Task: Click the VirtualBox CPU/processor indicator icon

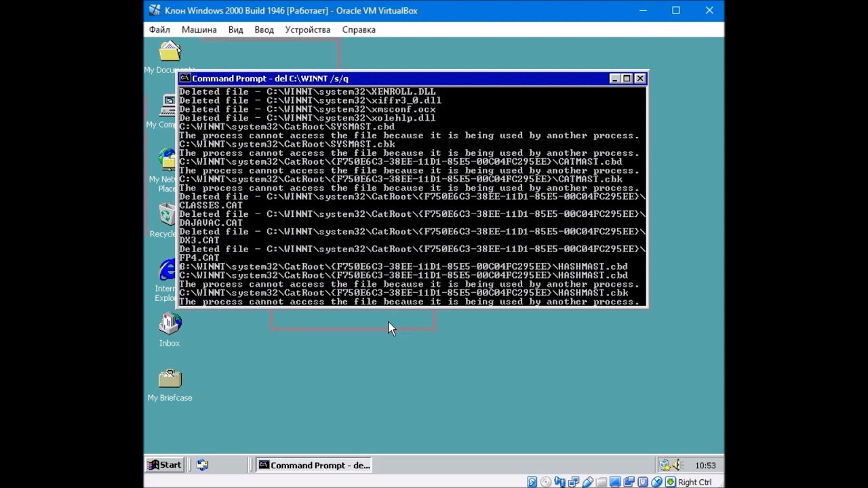Action: click(x=643, y=482)
